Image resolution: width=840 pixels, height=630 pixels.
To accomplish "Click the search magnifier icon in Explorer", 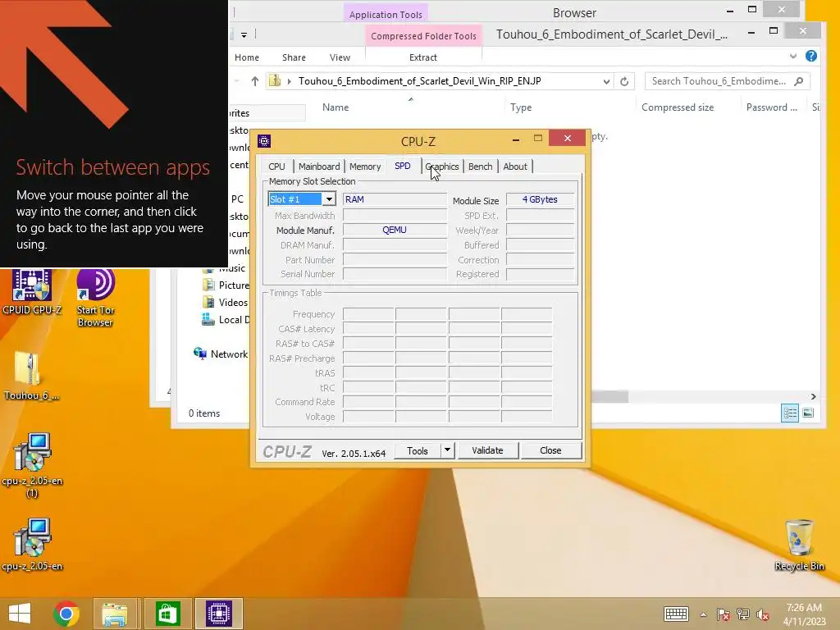I will coord(799,81).
